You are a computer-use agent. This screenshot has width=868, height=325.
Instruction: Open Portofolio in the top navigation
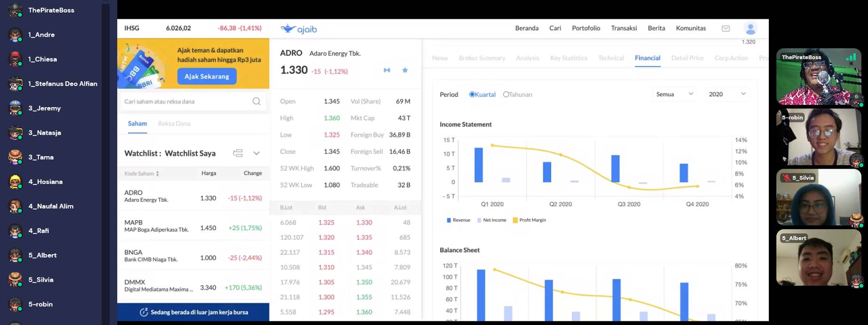(x=586, y=28)
